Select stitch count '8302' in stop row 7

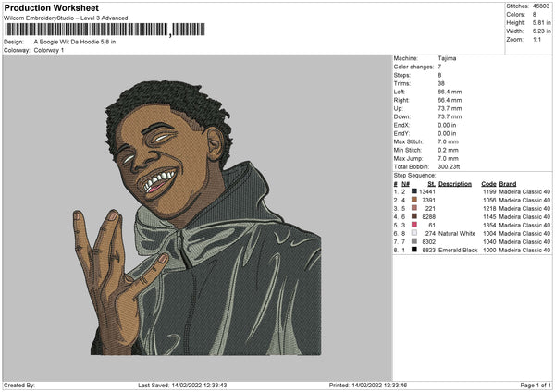pos(428,241)
